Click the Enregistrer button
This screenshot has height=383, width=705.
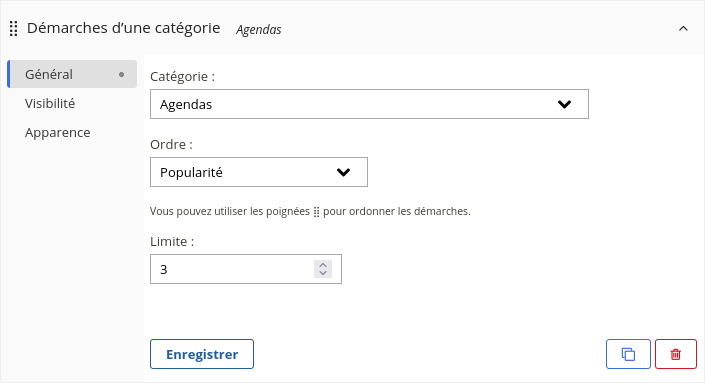pyautogui.click(x=202, y=354)
